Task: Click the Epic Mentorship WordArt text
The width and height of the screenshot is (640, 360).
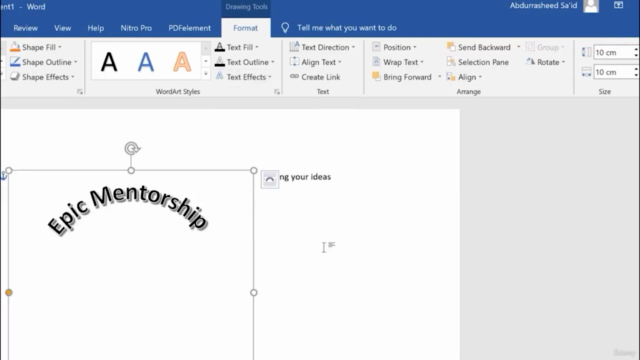Action: (128, 210)
